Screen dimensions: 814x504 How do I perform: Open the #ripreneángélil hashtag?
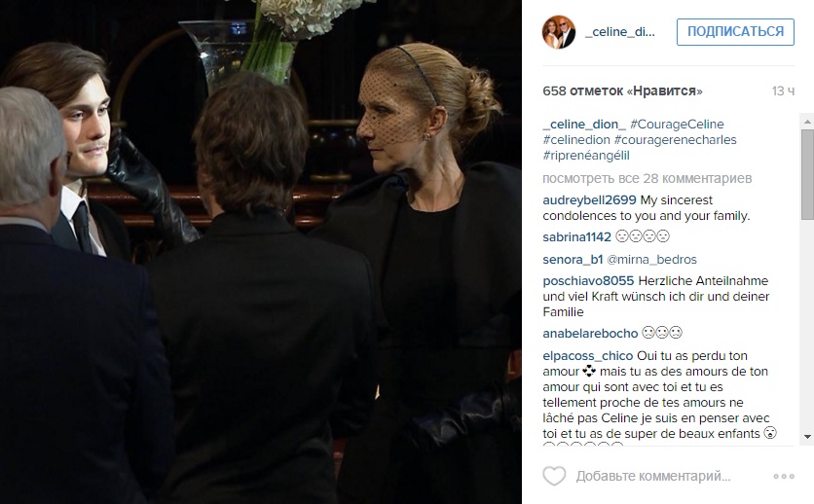click(586, 156)
